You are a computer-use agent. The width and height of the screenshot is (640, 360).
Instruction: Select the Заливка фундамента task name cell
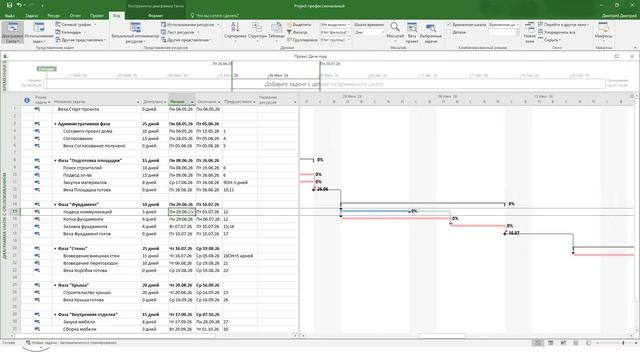click(x=97, y=227)
